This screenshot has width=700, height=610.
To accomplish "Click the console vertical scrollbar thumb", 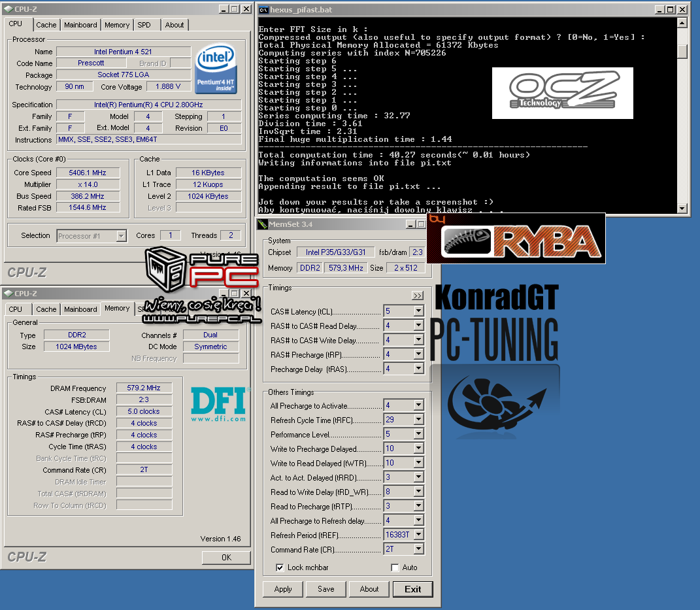I will (x=682, y=51).
